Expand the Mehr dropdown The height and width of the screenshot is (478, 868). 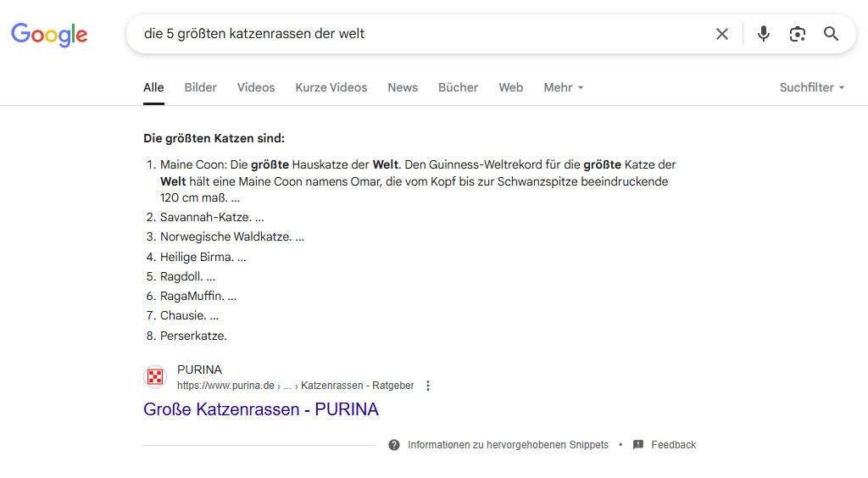(x=564, y=87)
